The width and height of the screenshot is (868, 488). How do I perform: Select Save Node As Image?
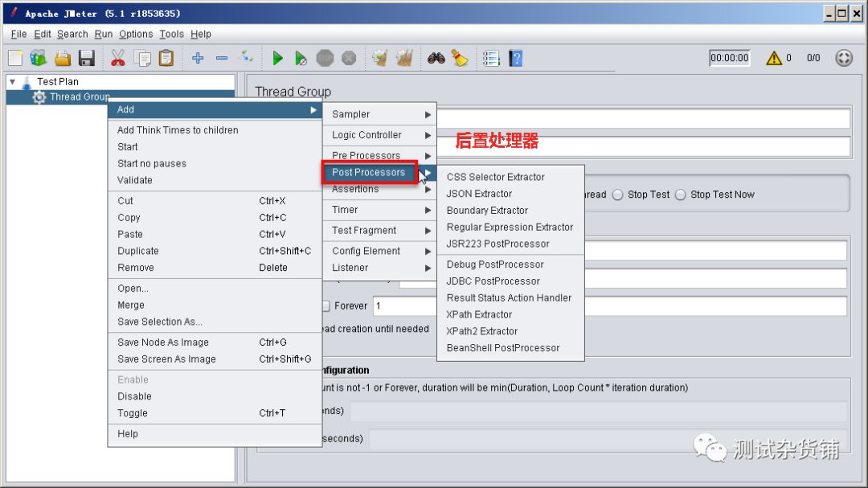[215, 342]
